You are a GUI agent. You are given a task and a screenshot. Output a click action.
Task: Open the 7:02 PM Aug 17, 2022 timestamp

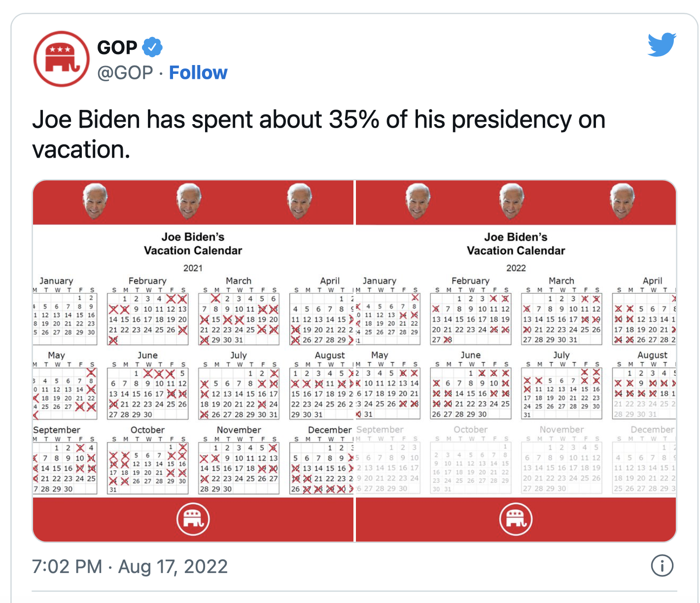pyautogui.click(x=130, y=567)
